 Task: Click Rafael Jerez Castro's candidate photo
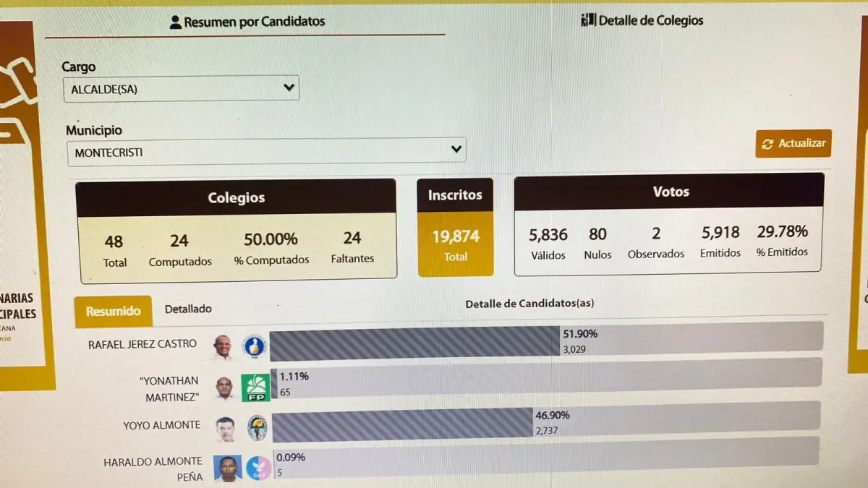[x=223, y=347]
